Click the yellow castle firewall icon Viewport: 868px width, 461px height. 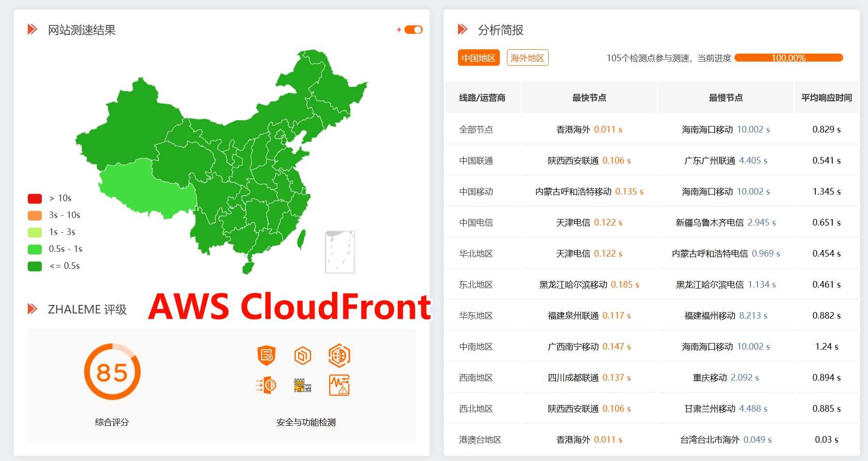tap(303, 385)
